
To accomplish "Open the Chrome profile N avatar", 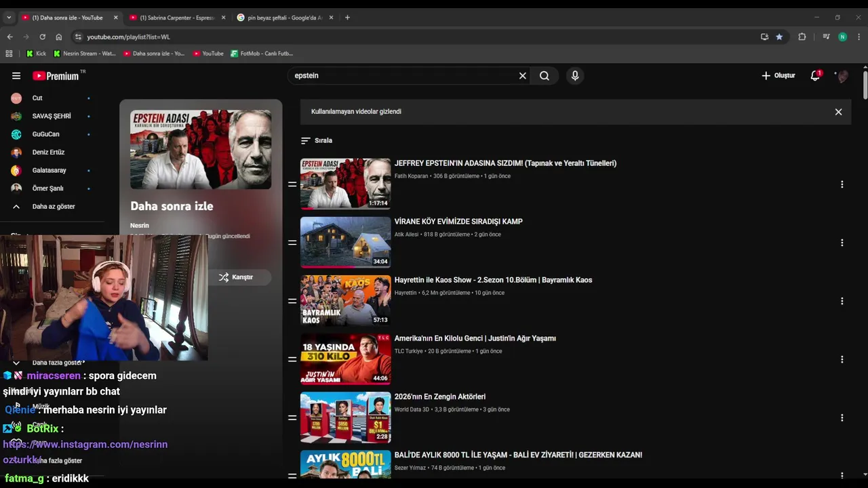I will click(x=842, y=37).
